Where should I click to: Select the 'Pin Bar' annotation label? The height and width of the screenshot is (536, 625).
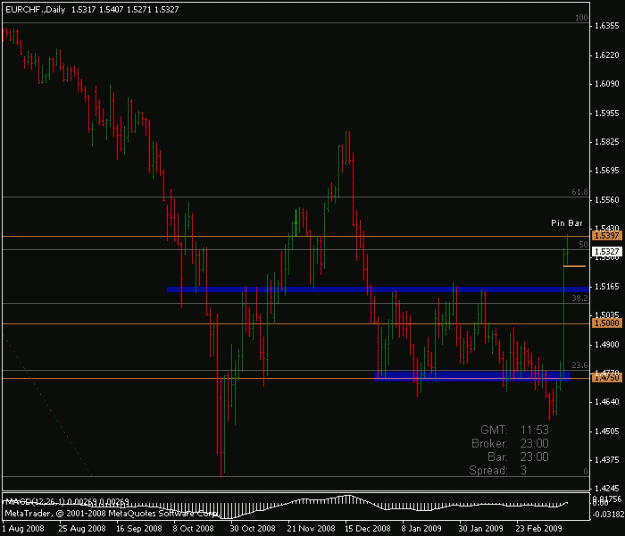(567, 223)
